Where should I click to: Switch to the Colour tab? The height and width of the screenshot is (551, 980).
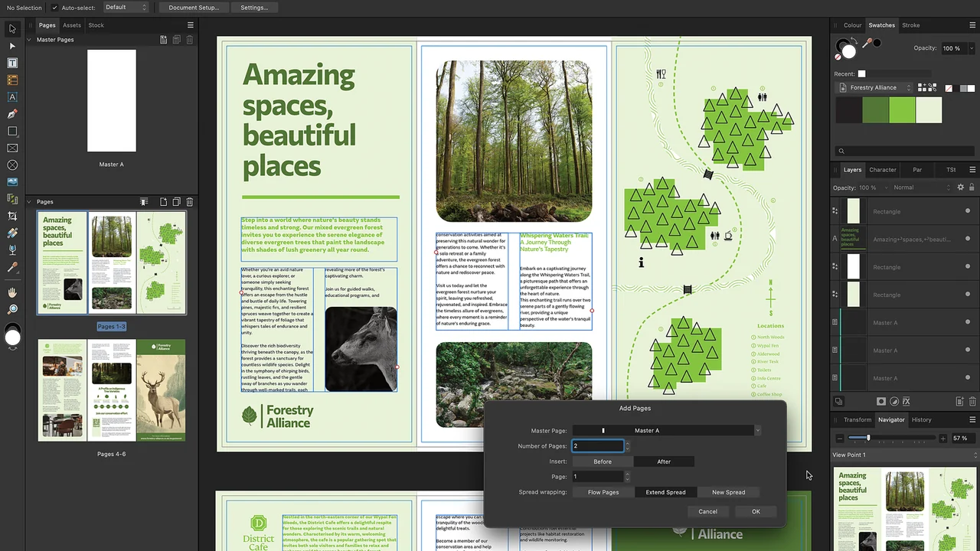pos(852,25)
